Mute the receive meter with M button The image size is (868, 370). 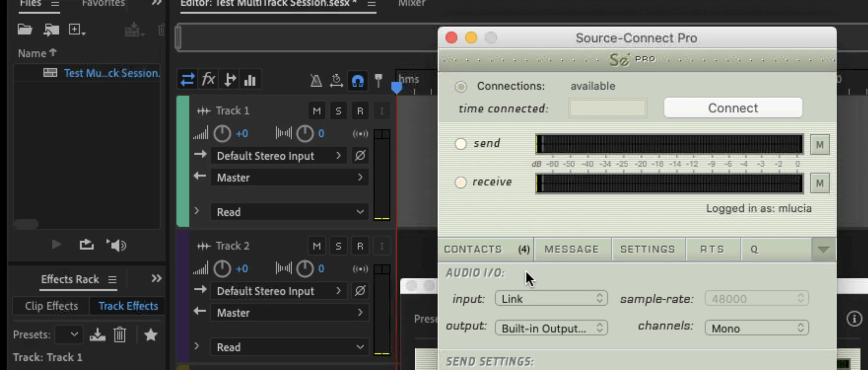820,183
